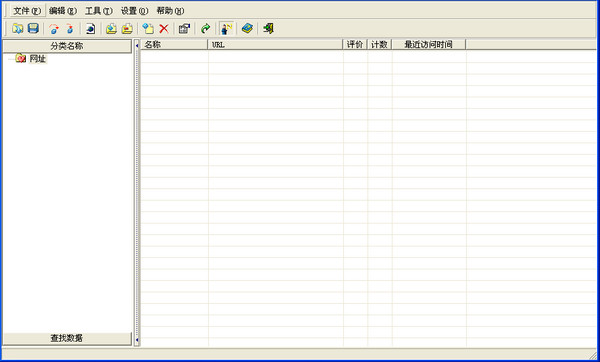Click the green curved arrow icon
The width and height of the screenshot is (600, 362).
coord(206,29)
